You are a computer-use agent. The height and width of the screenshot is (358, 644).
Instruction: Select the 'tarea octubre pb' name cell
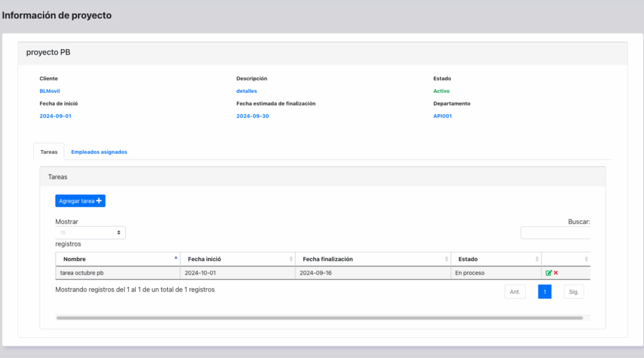pyautogui.click(x=118, y=273)
